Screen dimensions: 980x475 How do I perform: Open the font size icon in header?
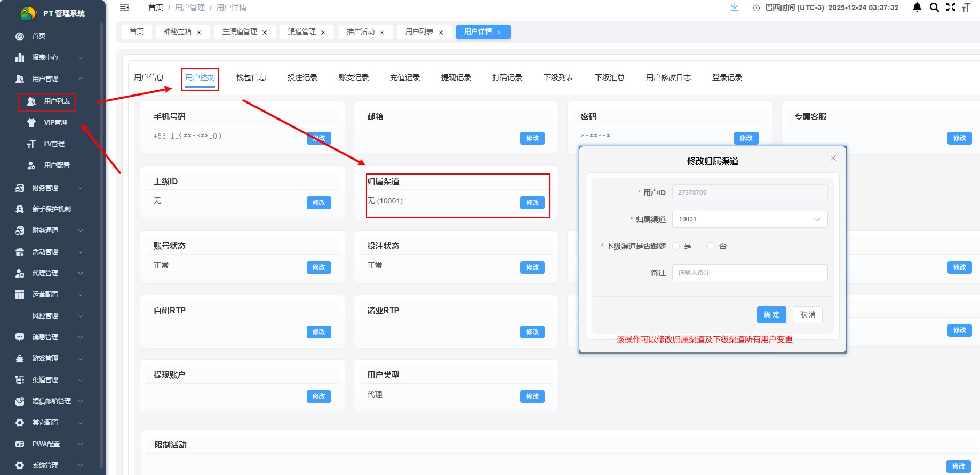coord(966,7)
